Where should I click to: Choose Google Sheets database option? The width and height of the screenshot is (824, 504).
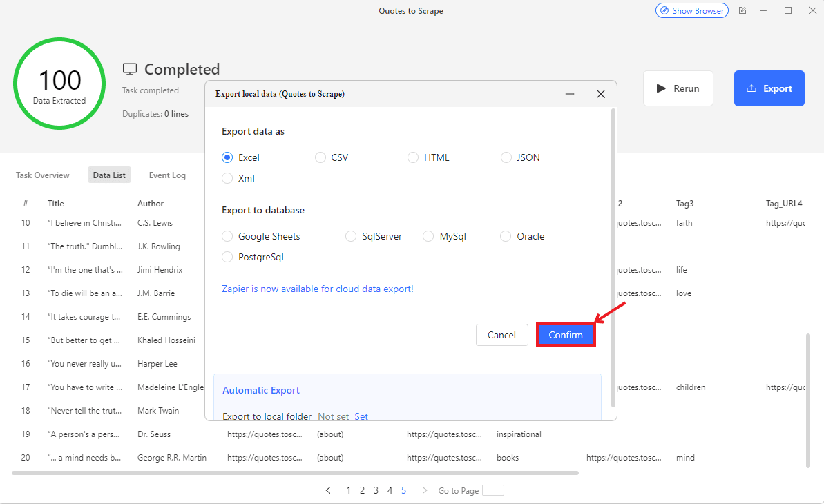[x=227, y=236]
